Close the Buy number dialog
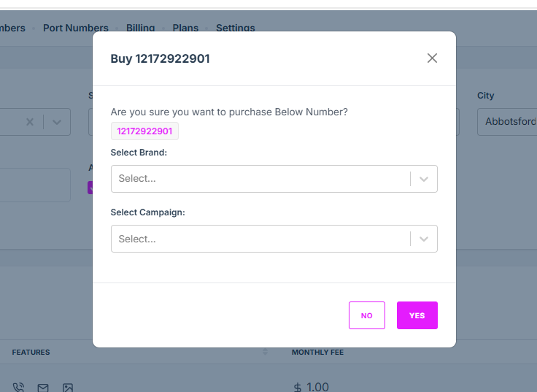This screenshot has width=537, height=392. click(x=432, y=58)
